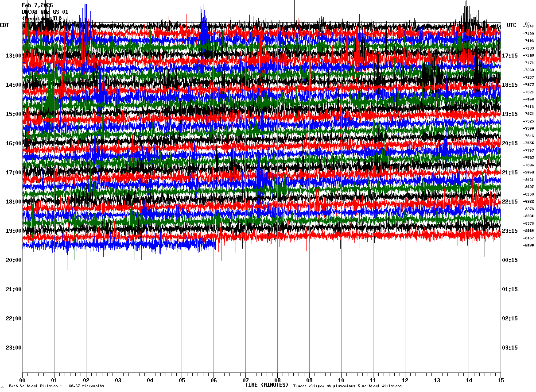This screenshot has height=392, width=536.
Task: Select DC offset value -7896
Action: (x=529, y=165)
